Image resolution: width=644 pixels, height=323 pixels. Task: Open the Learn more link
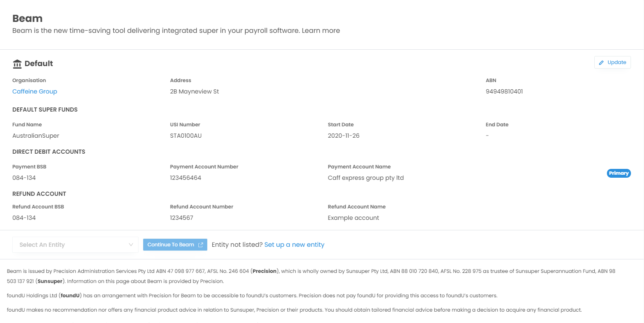(321, 30)
